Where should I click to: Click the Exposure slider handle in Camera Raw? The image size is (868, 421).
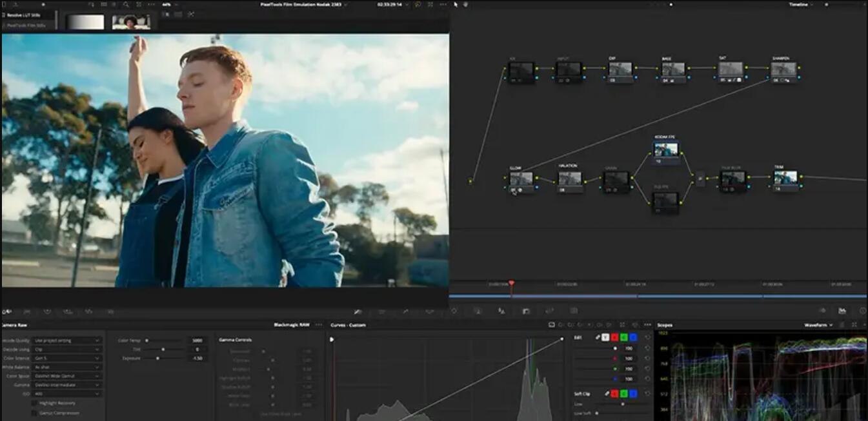click(157, 358)
